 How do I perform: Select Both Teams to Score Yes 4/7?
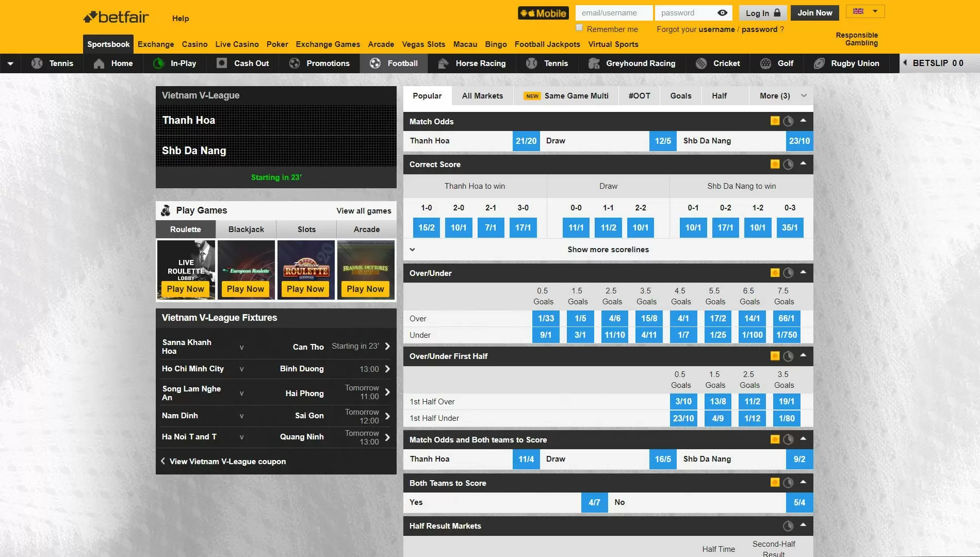point(594,502)
